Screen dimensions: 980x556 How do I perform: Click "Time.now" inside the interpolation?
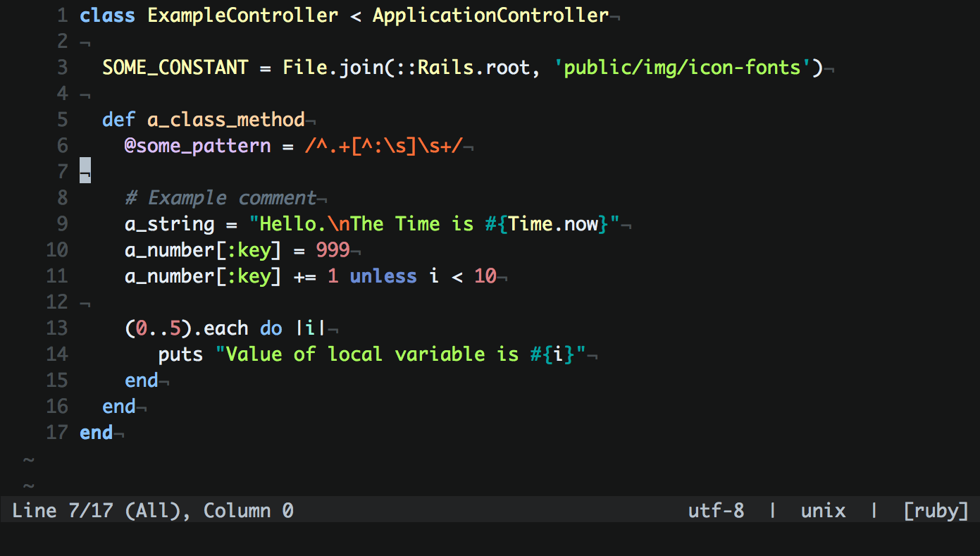(x=553, y=224)
